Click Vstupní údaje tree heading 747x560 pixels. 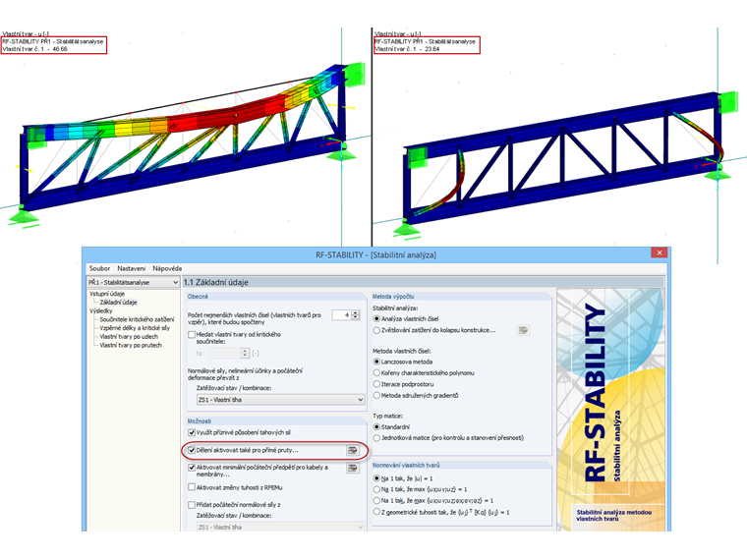point(107,294)
